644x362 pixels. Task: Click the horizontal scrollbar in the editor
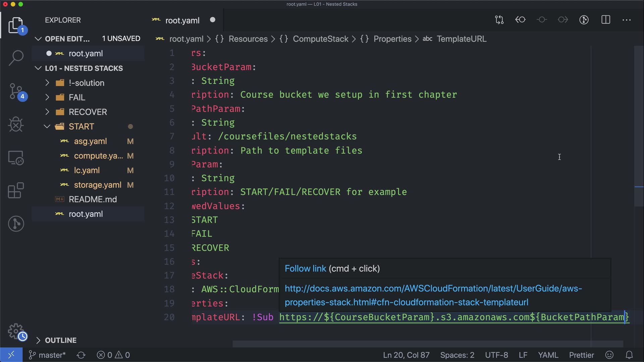point(428,344)
